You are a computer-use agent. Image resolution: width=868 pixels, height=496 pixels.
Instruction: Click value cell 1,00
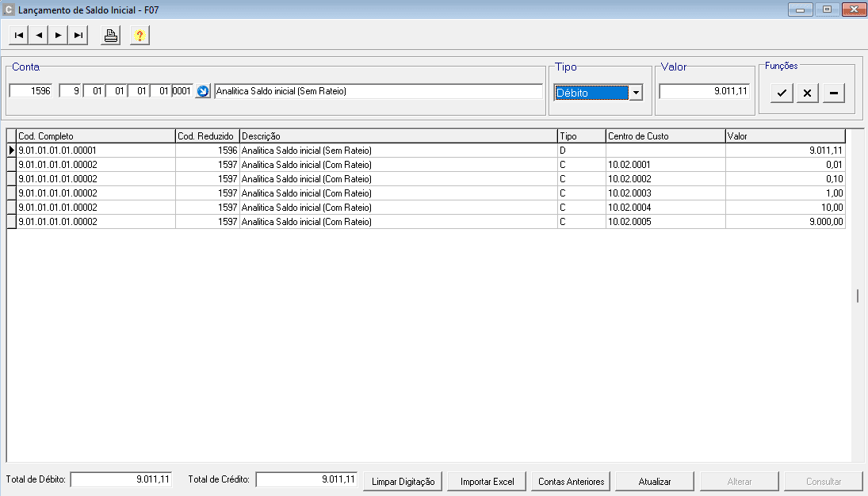click(786, 193)
